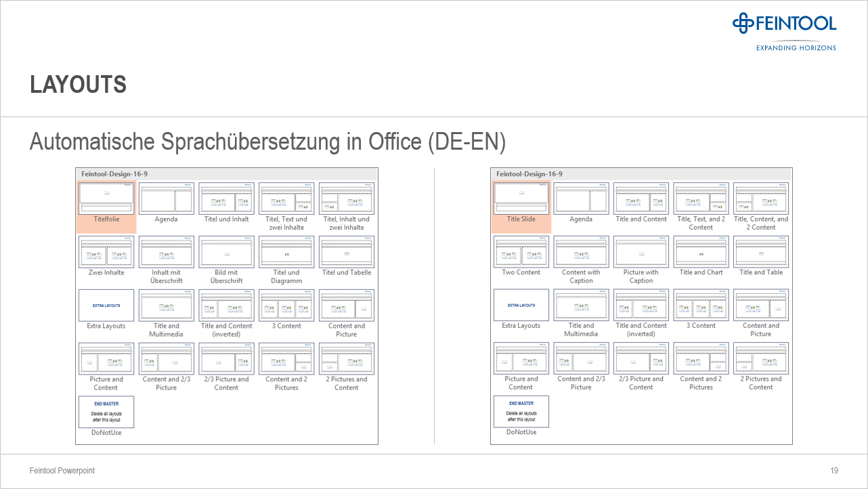Click the Expanding Horizons tagline
This screenshot has height=489, width=868.
(x=796, y=47)
